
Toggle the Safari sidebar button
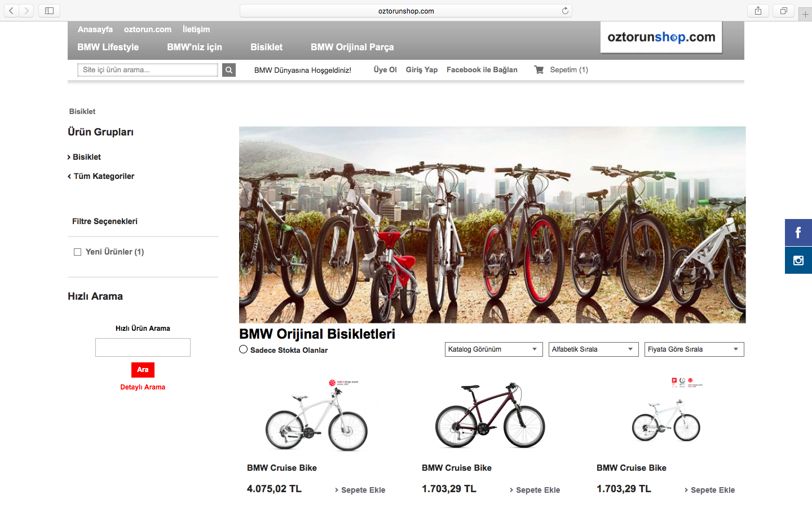pos(49,11)
